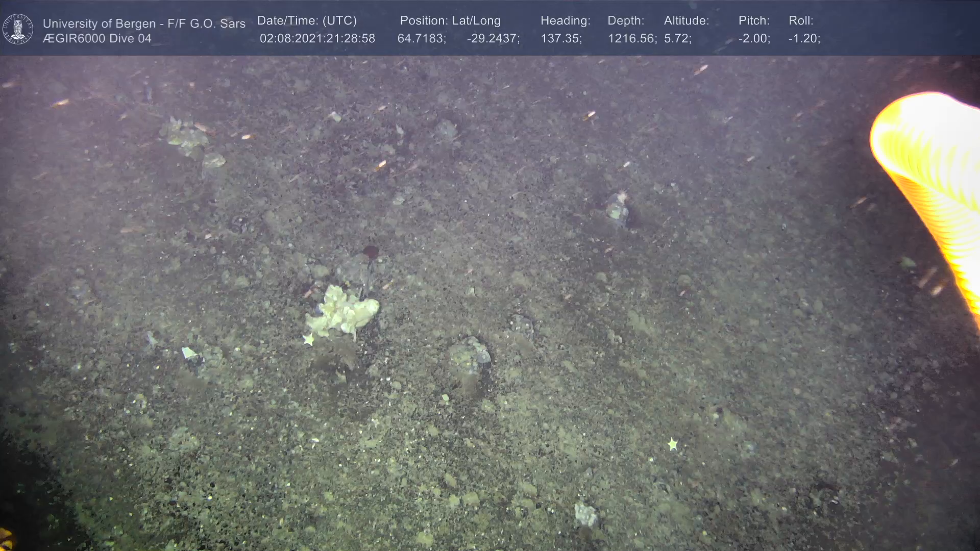Click the University of Bergen - F/F G.O. Sars text
This screenshot has height=551, width=980.
point(144,23)
